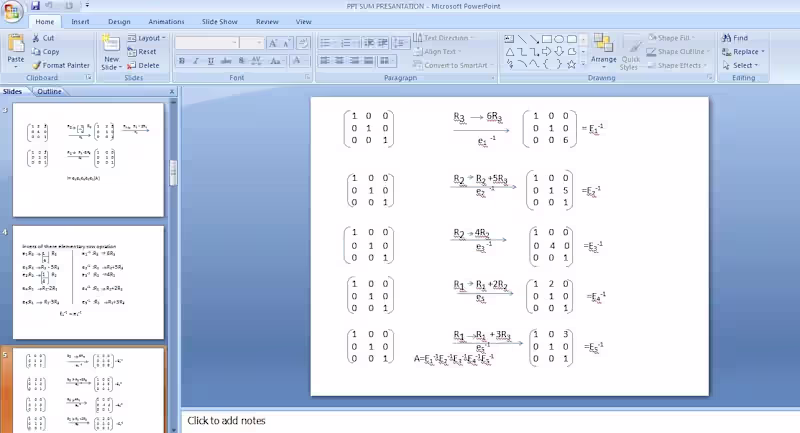Image resolution: width=800 pixels, height=433 pixels.
Task: Clear all text formatting
Action: tap(303, 43)
